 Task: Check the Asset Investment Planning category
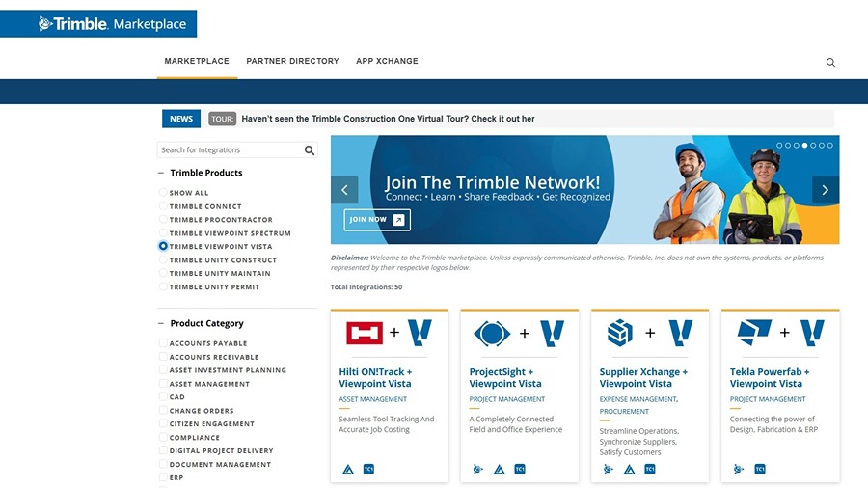[x=163, y=370]
